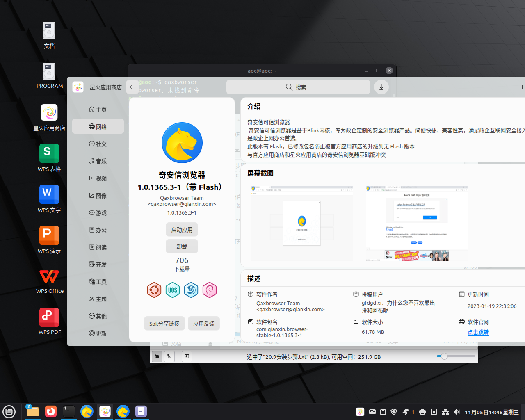View the first browser screenshot thumbnail
525x420 pixels.
(x=301, y=223)
